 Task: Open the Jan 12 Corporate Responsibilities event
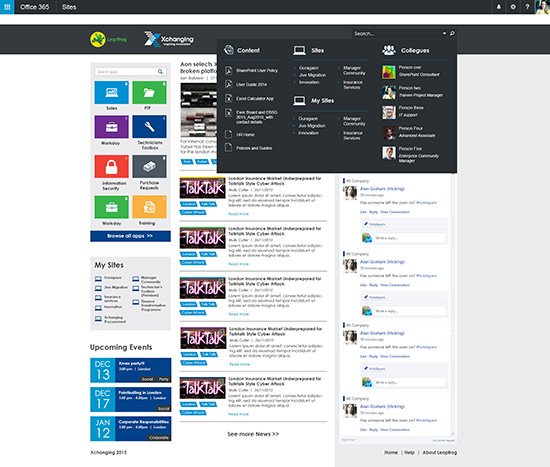click(x=130, y=428)
